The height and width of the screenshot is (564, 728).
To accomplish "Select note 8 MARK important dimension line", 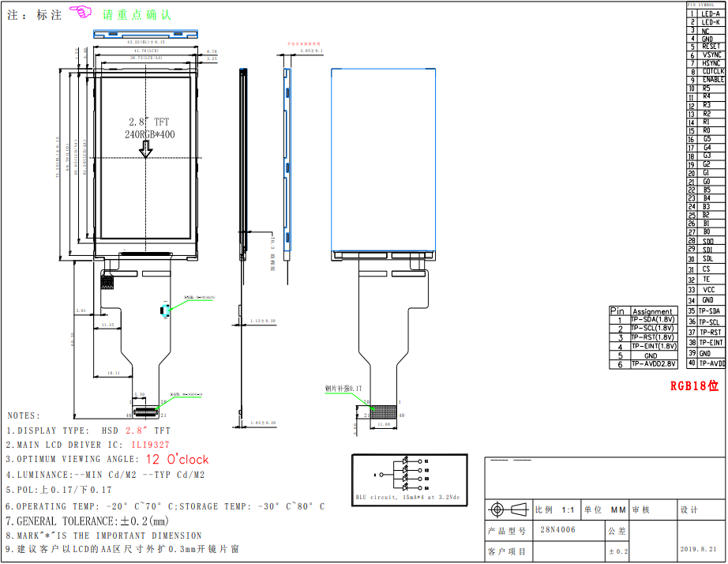I will (x=103, y=536).
